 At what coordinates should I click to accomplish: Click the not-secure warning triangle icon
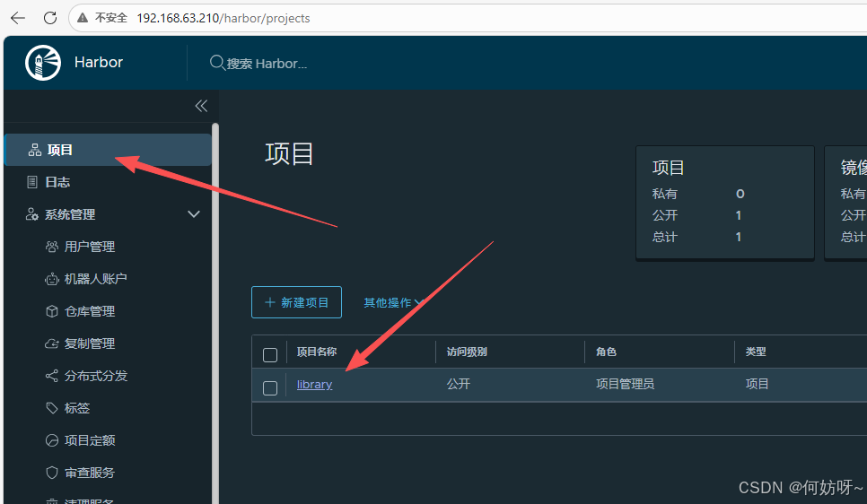(x=83, y=18)
